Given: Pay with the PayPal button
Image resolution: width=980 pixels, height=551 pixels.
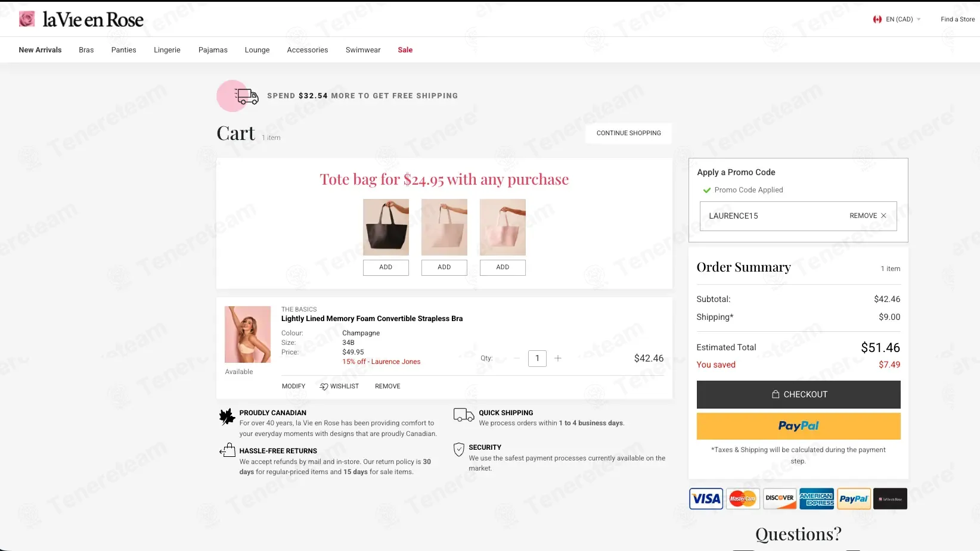Looking at the screenshot, I should click(798, 426).
